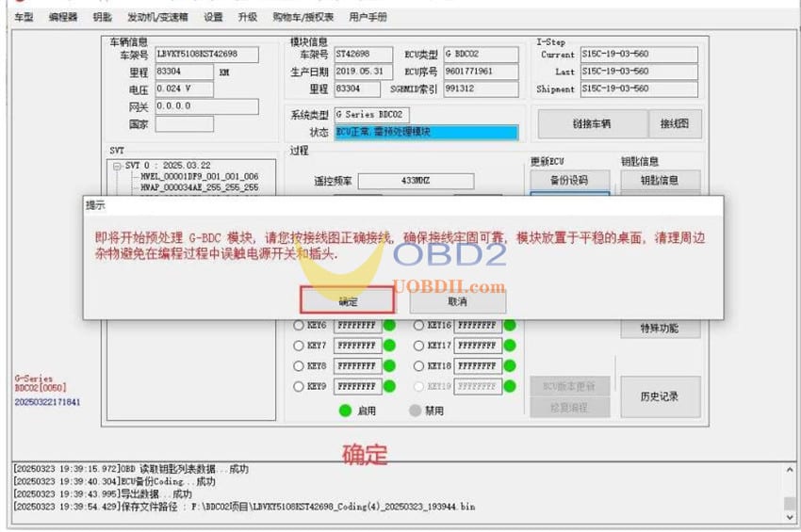Click the 遥控频率 field 433MHZ
The image size is (801, 532).
[416, 181]
